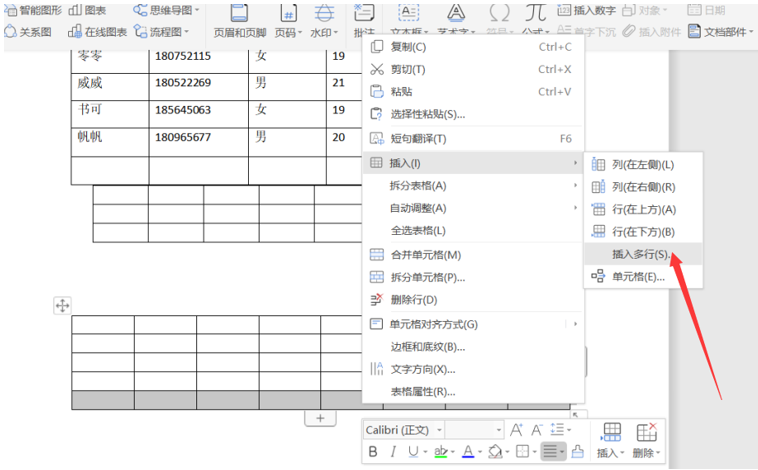Select Paste (粘贴) from context menu
This screenshot has height=470, width=758.
473,91
